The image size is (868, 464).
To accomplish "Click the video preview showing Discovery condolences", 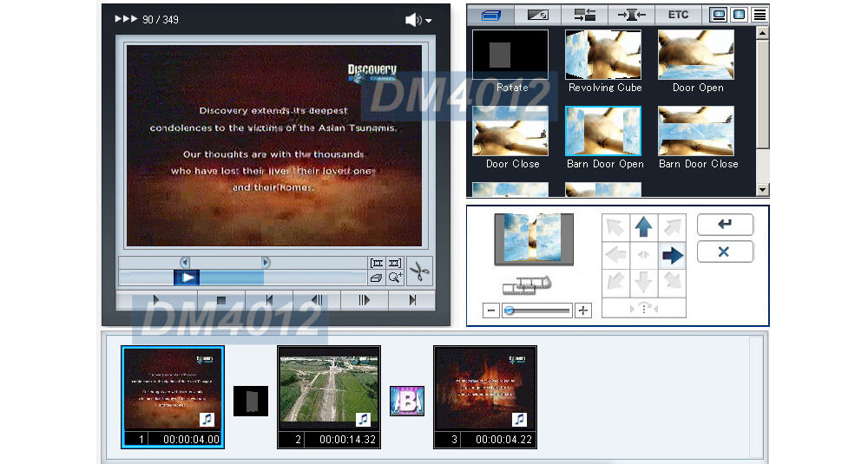I will 274,146.
